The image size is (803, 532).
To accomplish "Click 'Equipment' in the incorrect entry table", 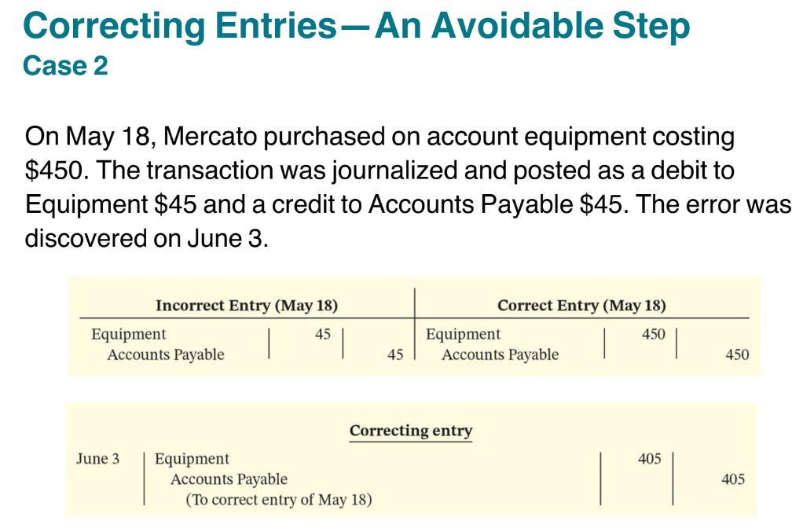I will [129, 335].
